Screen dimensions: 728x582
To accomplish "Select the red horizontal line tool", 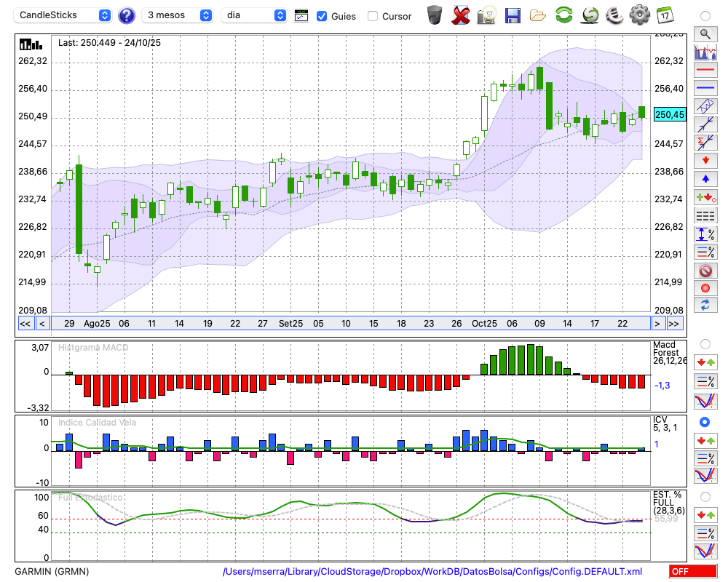I will click(x=705, y=70).
